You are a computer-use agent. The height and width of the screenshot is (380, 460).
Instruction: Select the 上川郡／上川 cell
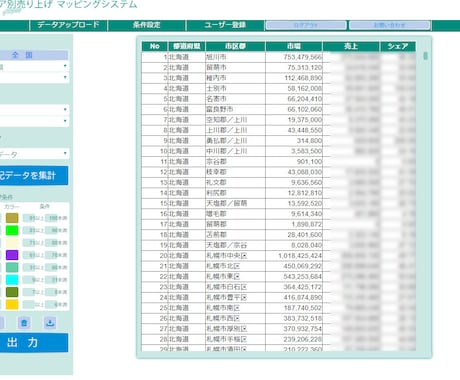(235, 130)
